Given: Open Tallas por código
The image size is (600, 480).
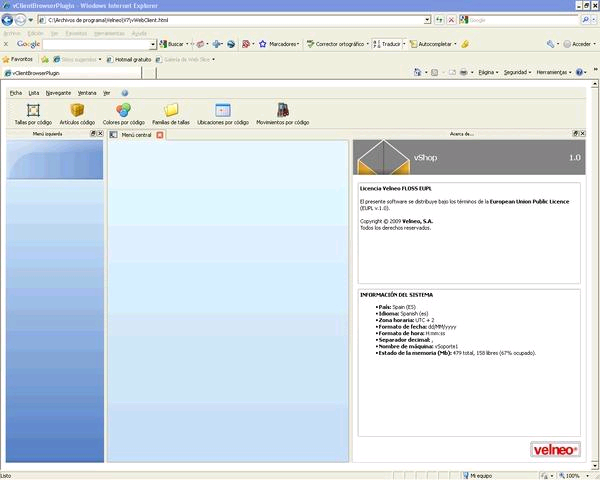Looking at the screenshot, I should coord(33,114).
